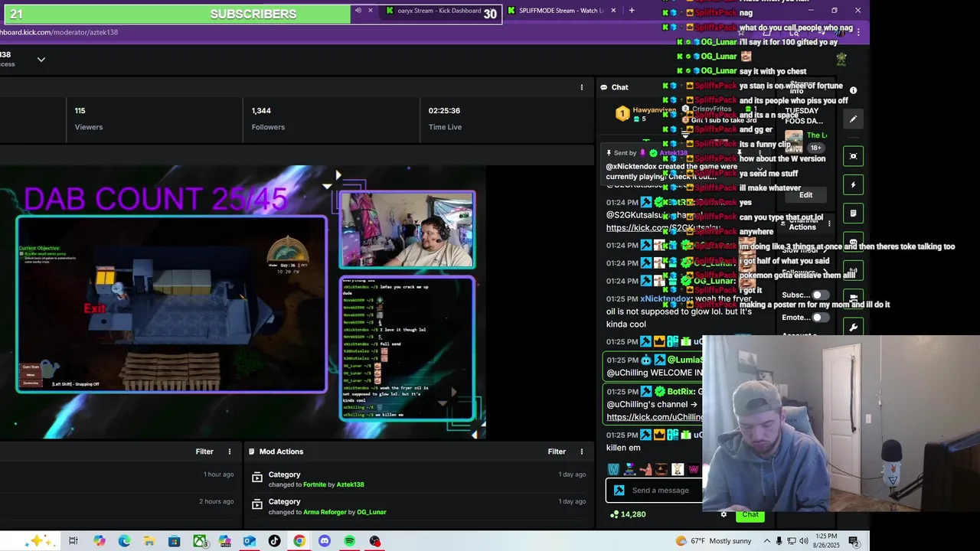Open the wrench settings icon in sidebar
The height and width of the screenshot is (551, 980).
pos(853,328)
